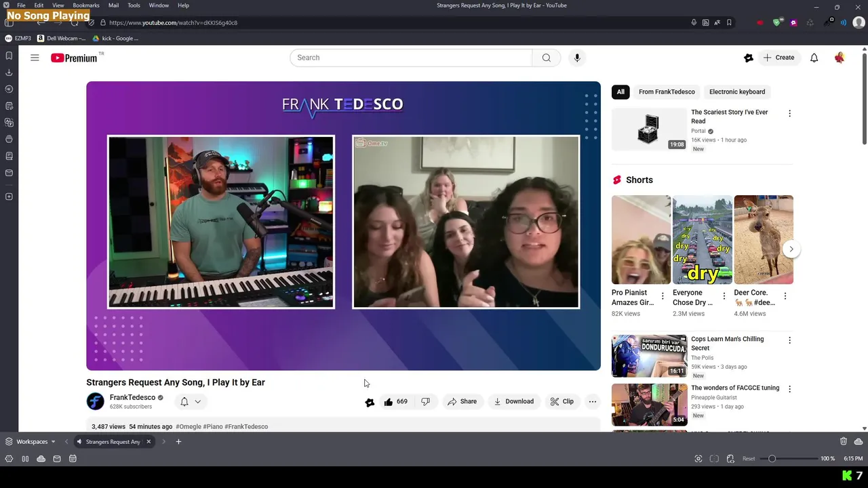Open the account avatar menu
868x488 pixels.
coord(840,58)
